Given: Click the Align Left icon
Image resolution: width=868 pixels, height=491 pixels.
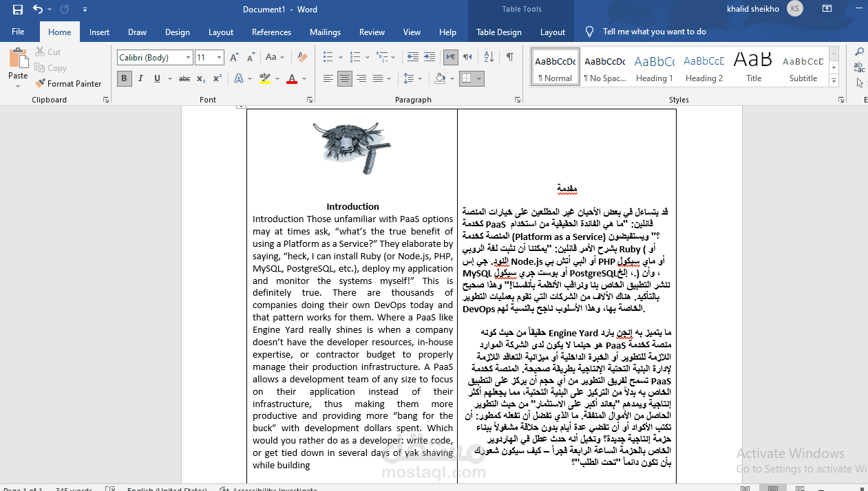Looking at the screenshot, I should (x=328, y=78).
